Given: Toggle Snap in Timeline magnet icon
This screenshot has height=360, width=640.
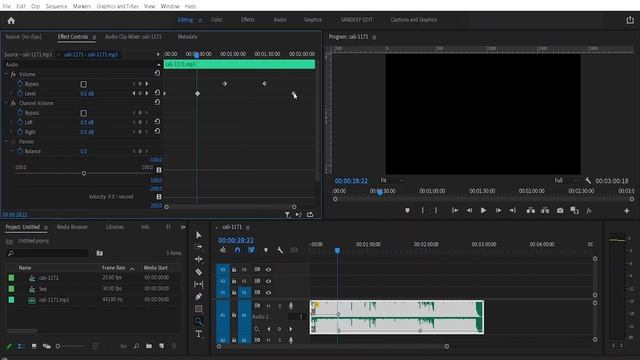Looking at the screenshot, I should tap(237, 250).
